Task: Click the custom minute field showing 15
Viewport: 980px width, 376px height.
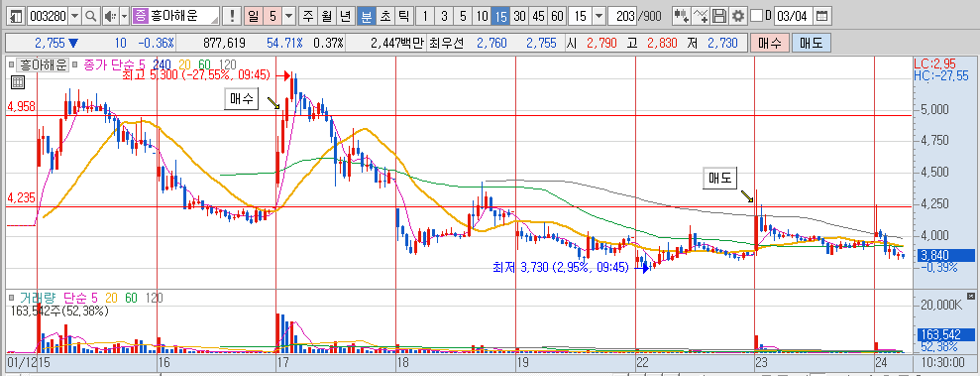Action: tap(581, 16)
